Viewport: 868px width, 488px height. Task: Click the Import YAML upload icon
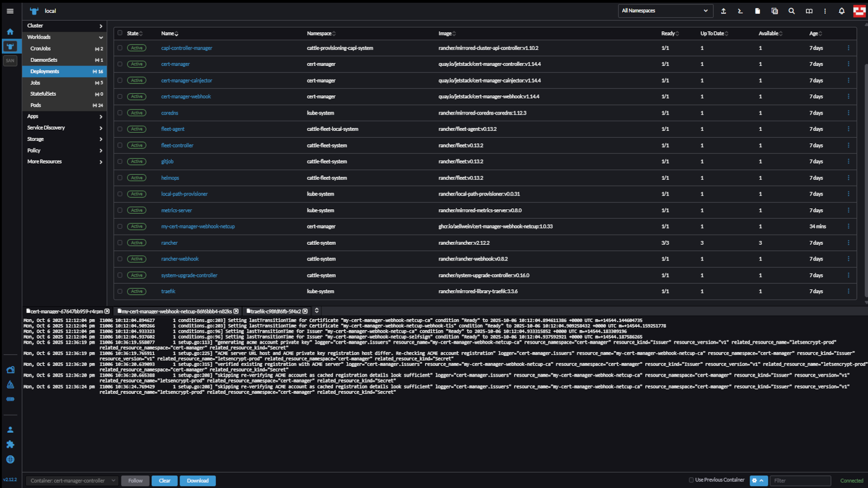pos(723,11)
